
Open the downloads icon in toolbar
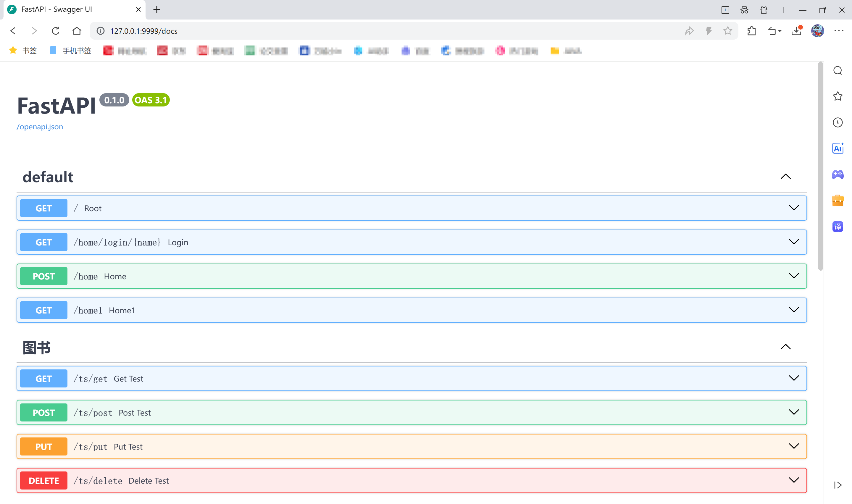click(796, 31)
